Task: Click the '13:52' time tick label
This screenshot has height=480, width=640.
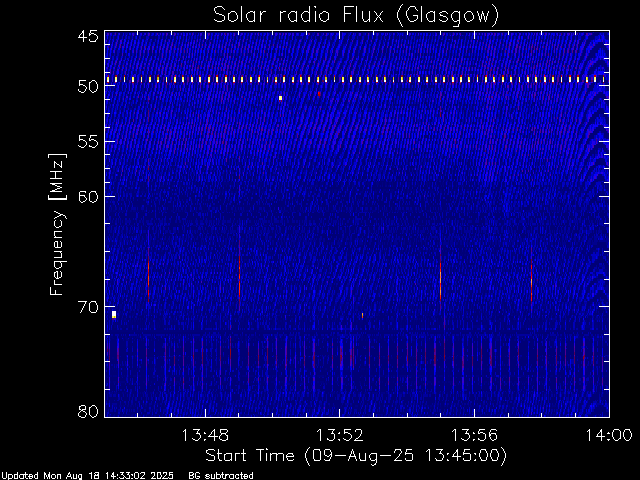Action: [340, 435]
